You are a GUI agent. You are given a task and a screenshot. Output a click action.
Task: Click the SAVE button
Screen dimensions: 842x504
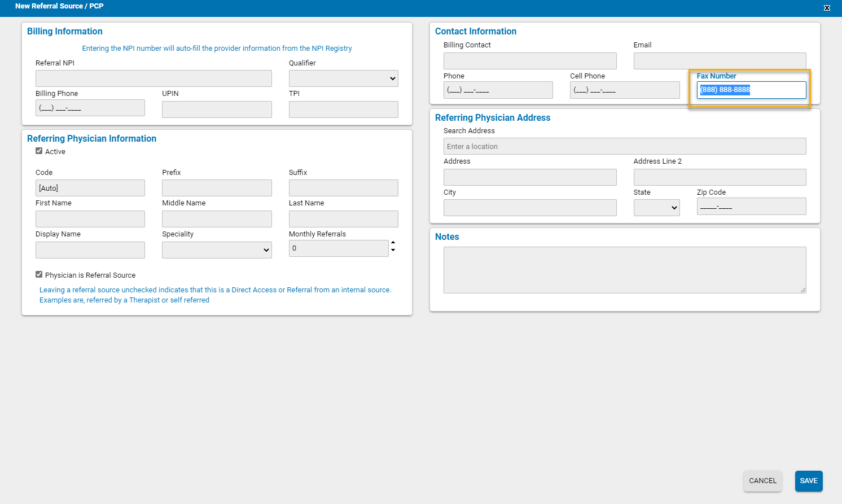tap(809, 481)
